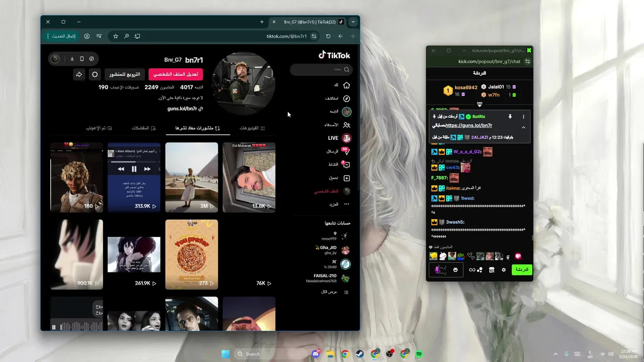
Task: Open Activity (النشاط) notifications in TikTok sidebar
Action: point(339,164)
